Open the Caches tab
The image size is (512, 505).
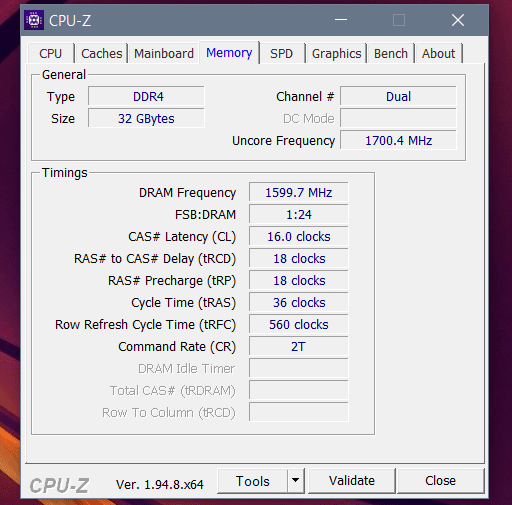102,53
